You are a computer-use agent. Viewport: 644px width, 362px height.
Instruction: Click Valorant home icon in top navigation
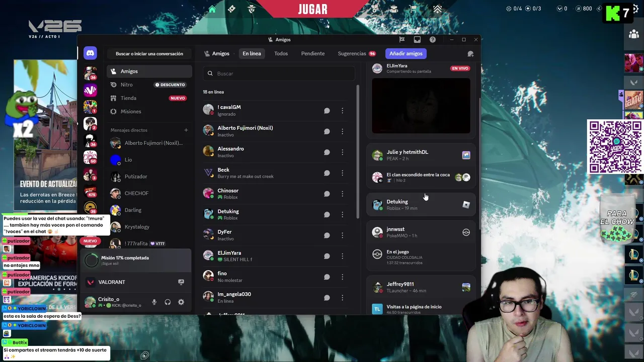212,9
